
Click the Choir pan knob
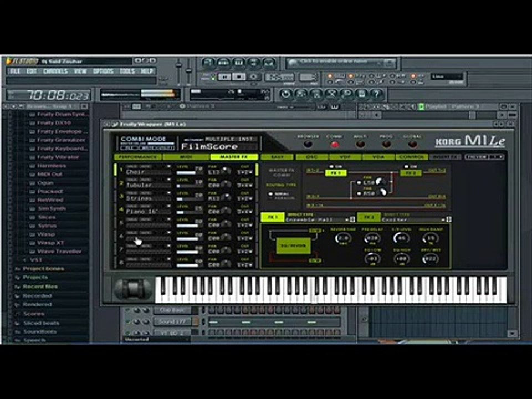pyautogui.click(x=226, y=171)
